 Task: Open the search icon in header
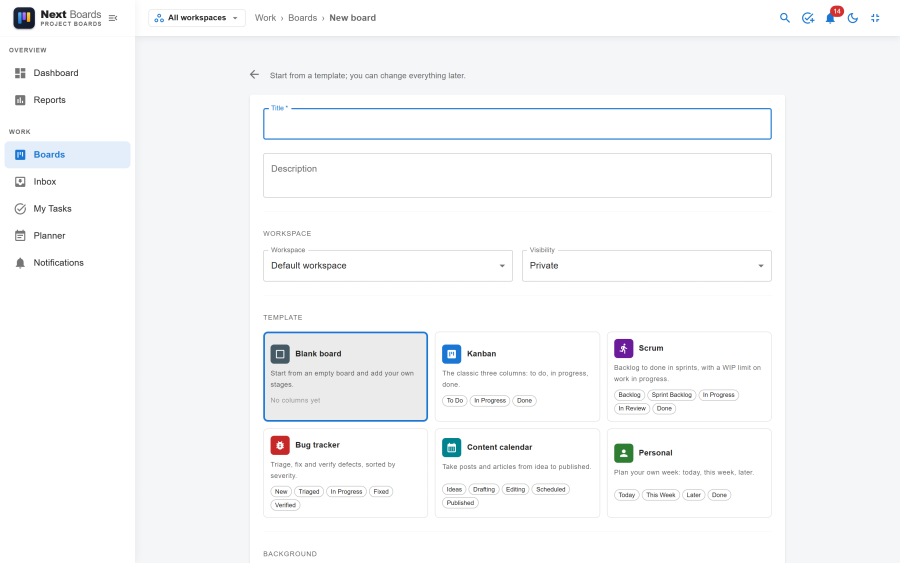(785, 18)
